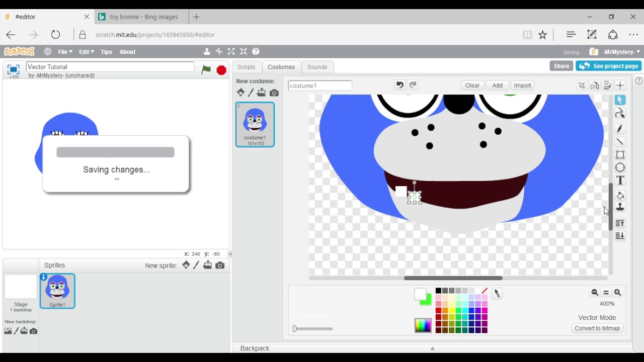This screenshot has width=644, height=362.
Task: Click Duplicate stamp in top menu bar
Action: click(207, 51)
